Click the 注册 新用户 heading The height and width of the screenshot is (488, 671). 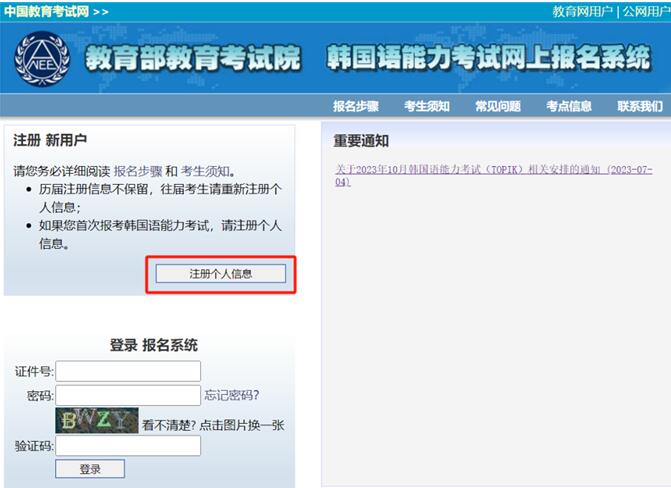[50, 140]
